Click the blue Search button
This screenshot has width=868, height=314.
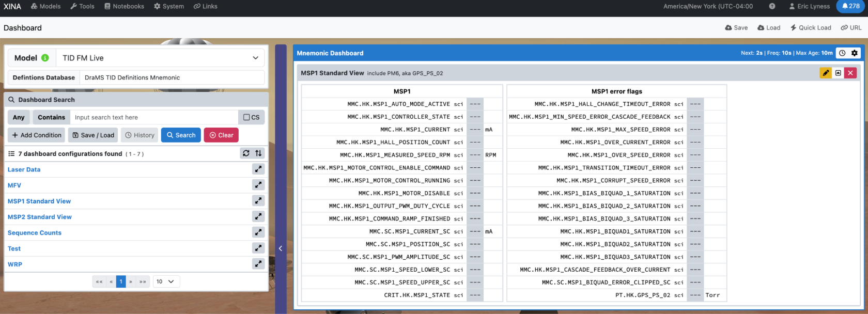coord(181,135)
